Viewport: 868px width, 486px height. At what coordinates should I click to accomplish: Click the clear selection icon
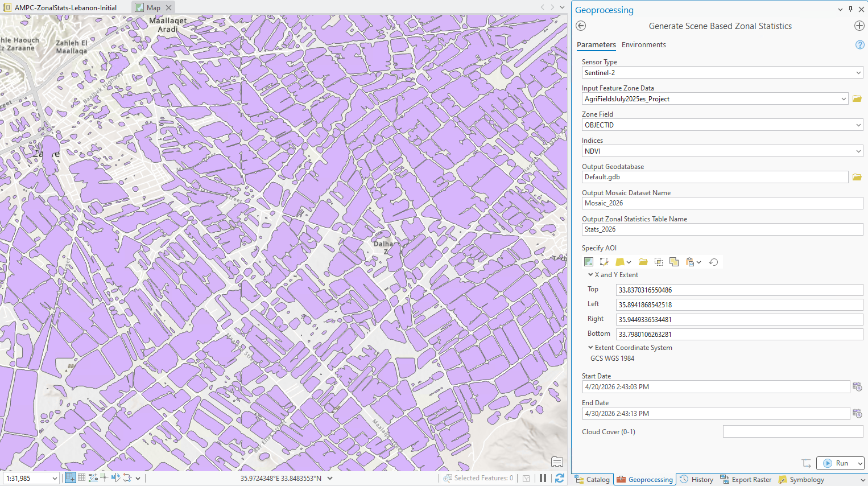[x=527, y=478]
